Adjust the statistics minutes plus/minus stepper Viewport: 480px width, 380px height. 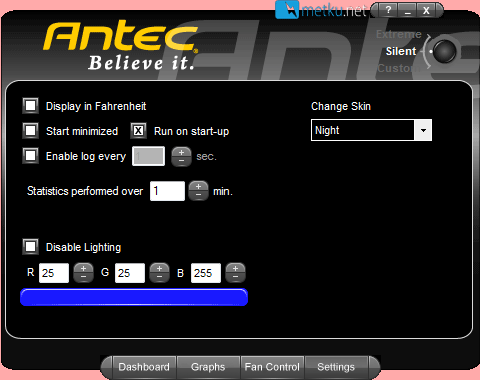199,191
